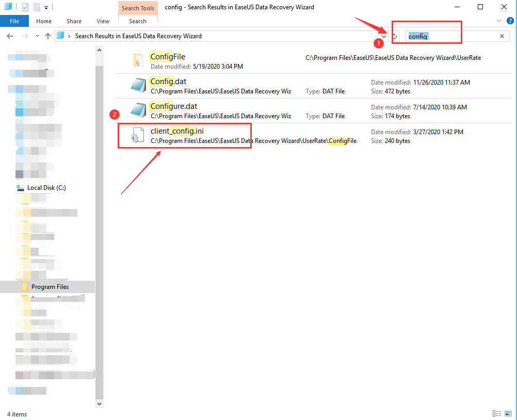This screenshot has width=517, height=420.
Task: Maximize the Explorer window
Action: coord(480,7)
